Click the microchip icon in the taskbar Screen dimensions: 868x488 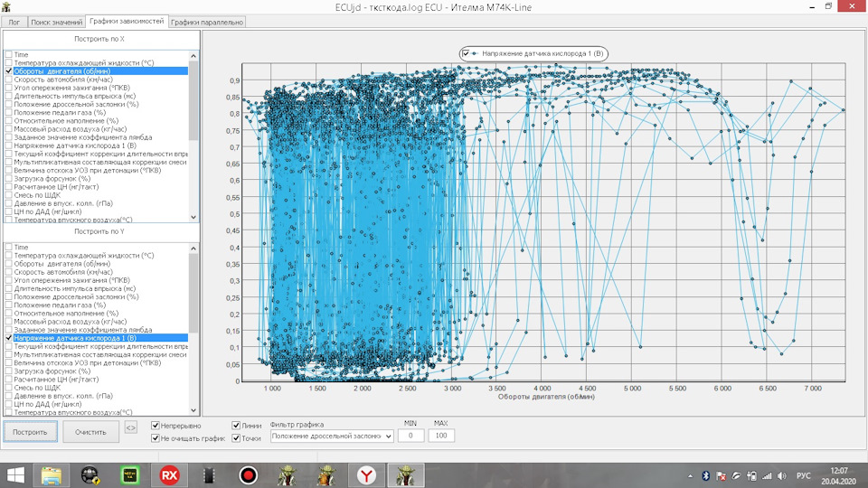tap(207, 474)
